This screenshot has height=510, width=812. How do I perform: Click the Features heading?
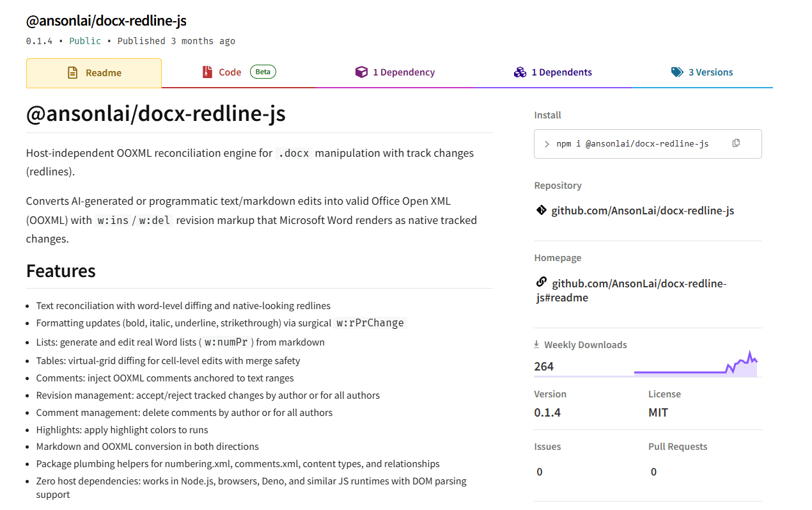coord(61,271)
